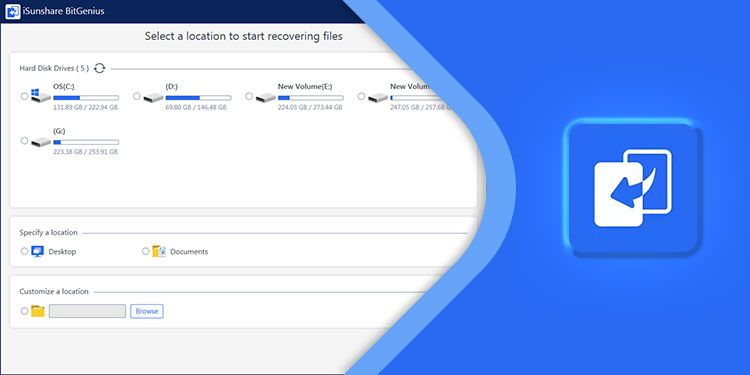Open the Browse folder dialog
Image resolution: width=750 pixels, height=375 pixels.
pyautogui.click(x=147, y=311)
